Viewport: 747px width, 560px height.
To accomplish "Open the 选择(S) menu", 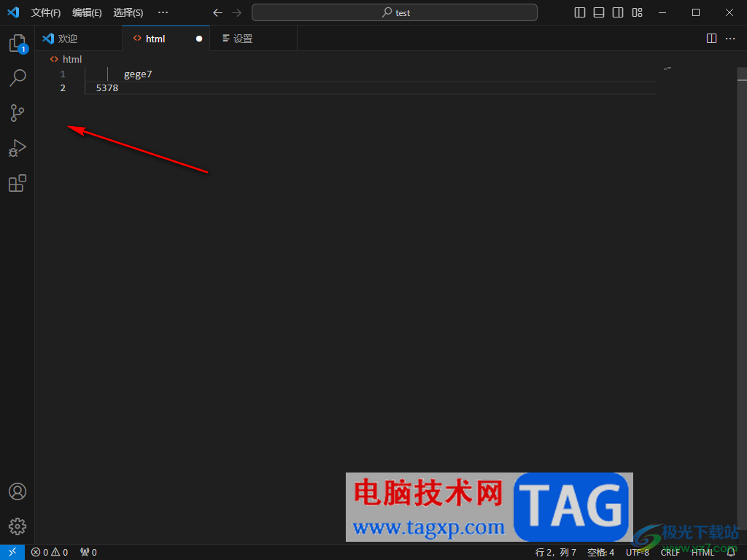I will click(x=128, y=13).
